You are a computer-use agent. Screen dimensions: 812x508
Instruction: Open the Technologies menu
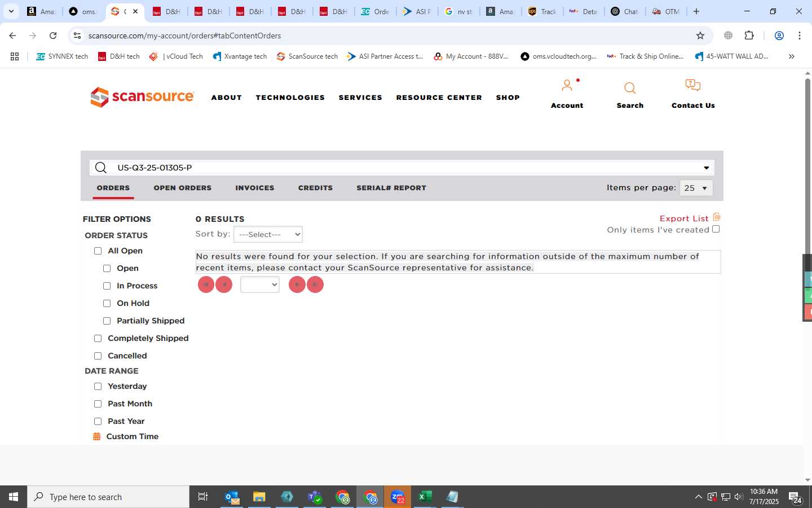290,98
